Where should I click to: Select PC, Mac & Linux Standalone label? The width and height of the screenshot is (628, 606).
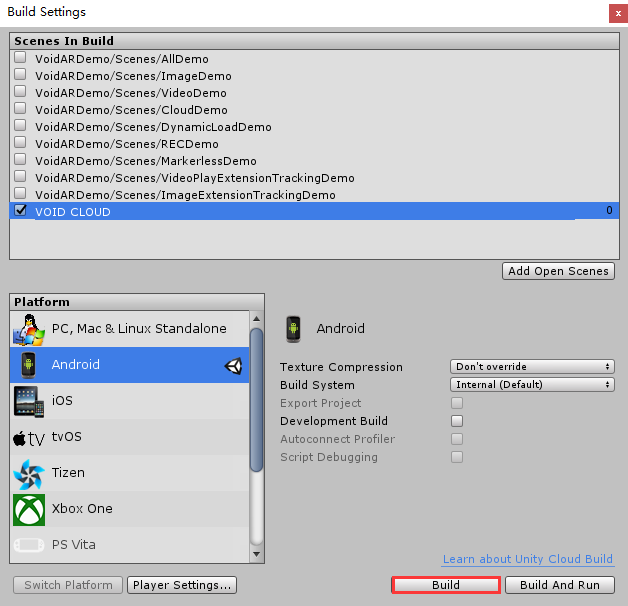point(139,329)
